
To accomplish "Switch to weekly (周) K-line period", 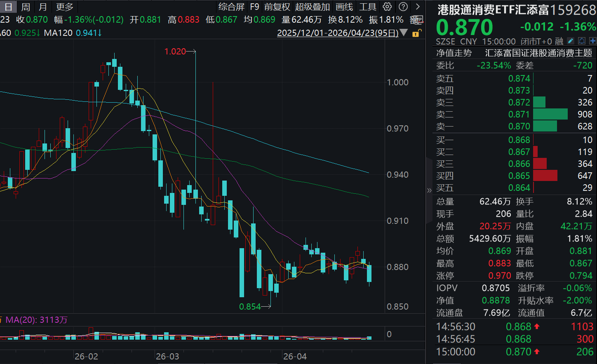I will click(x=26, y=7).
